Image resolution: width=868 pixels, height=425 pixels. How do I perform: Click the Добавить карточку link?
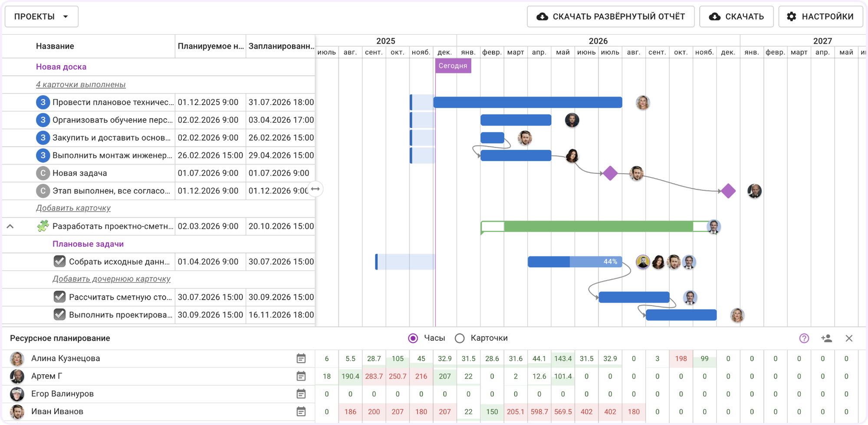pos(73,208)
